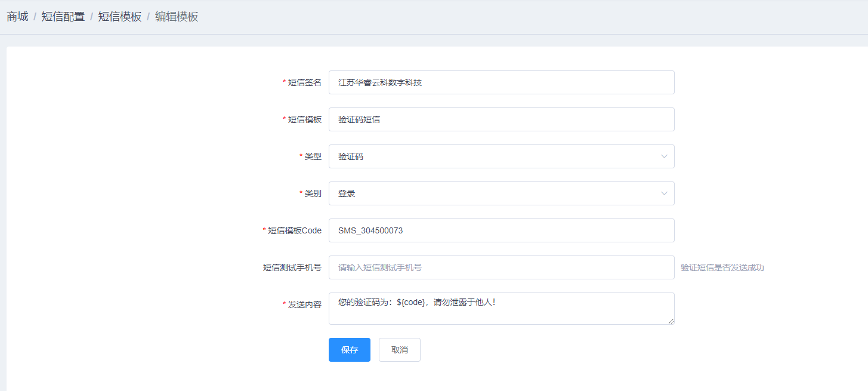Navigate to 短信模板 breadcrumb item
Screen dimensions: 868x391
click(119, 17)
